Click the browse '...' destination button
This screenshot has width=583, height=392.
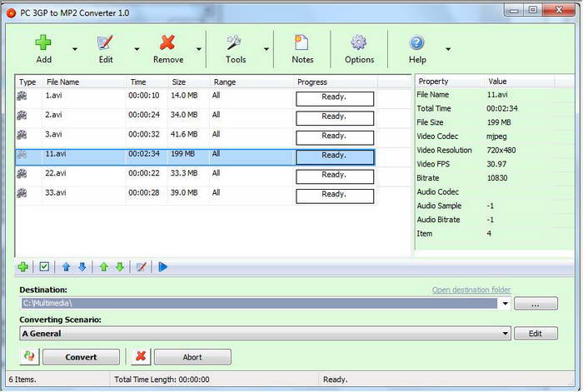(536, 304)
